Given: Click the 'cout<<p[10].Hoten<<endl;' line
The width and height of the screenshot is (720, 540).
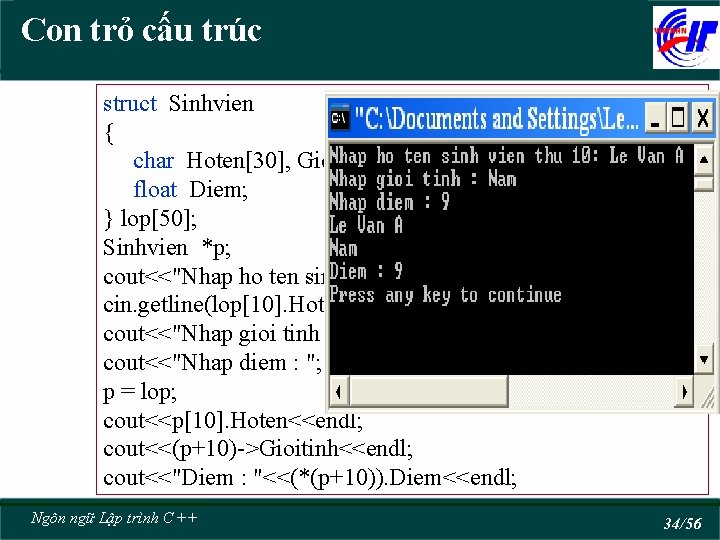Looking at the screenshot, I should pyautogui.click(x=233, y=421).
